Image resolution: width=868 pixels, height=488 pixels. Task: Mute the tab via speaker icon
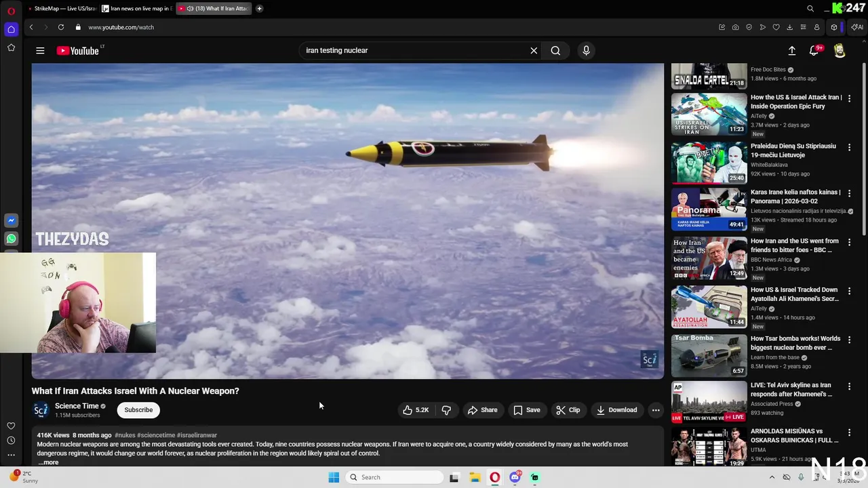click(190, 9)
